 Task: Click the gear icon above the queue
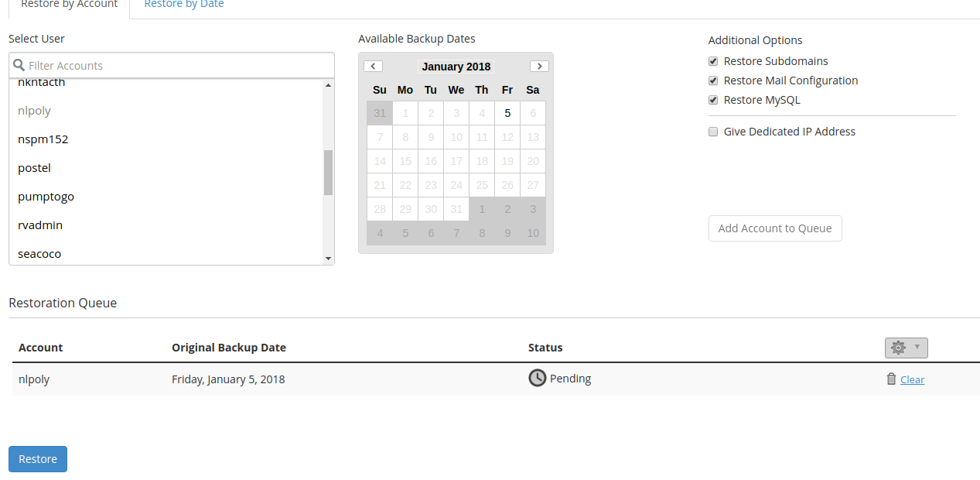point(897,348)
